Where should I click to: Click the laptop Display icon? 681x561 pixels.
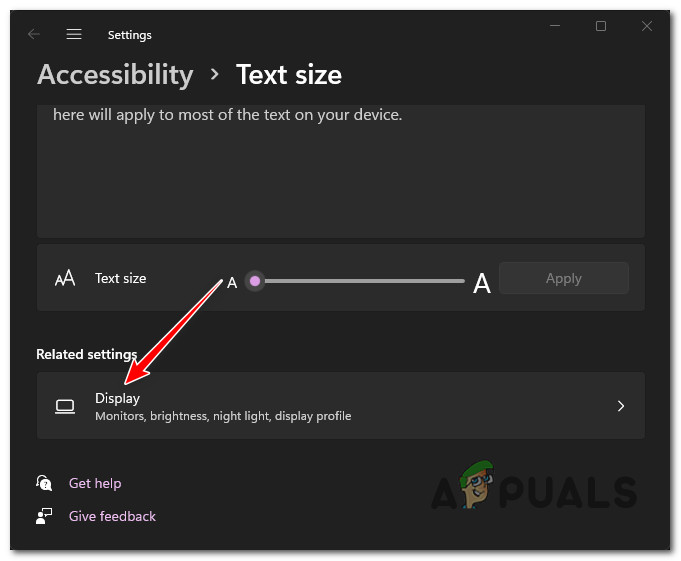point(65,406)
